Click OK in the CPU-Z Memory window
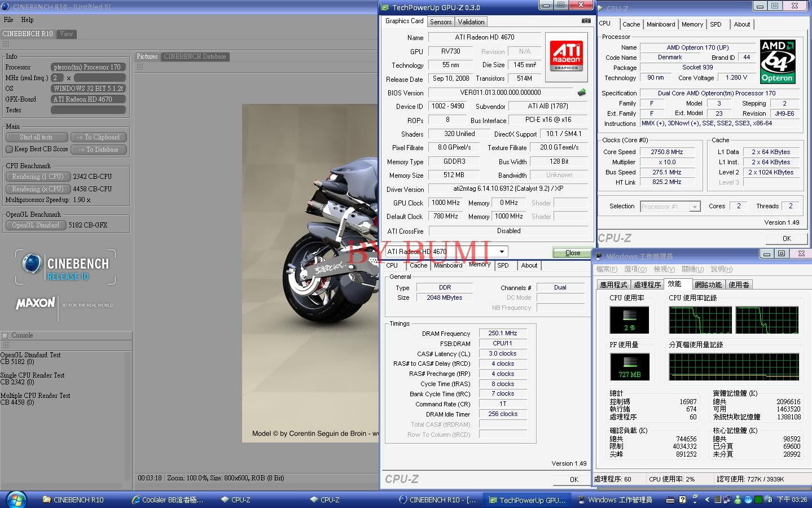 pos(574,479)
